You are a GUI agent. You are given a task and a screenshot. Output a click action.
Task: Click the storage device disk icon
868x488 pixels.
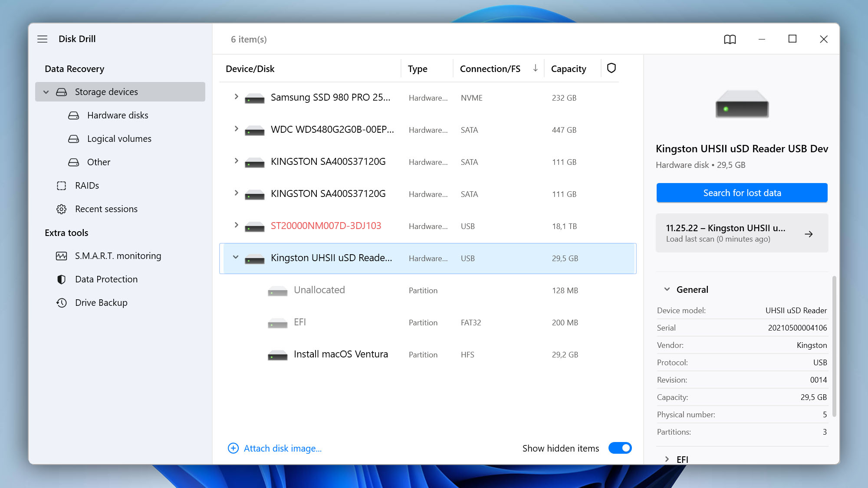coord(61,92)
